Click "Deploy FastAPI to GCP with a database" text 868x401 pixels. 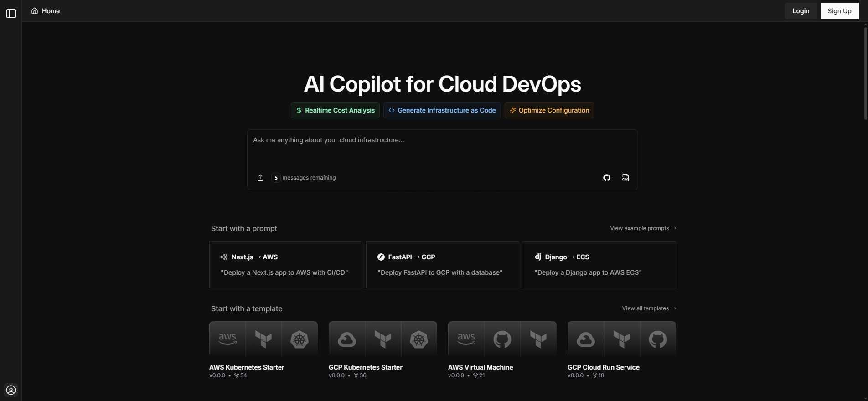tap(440, 272)
